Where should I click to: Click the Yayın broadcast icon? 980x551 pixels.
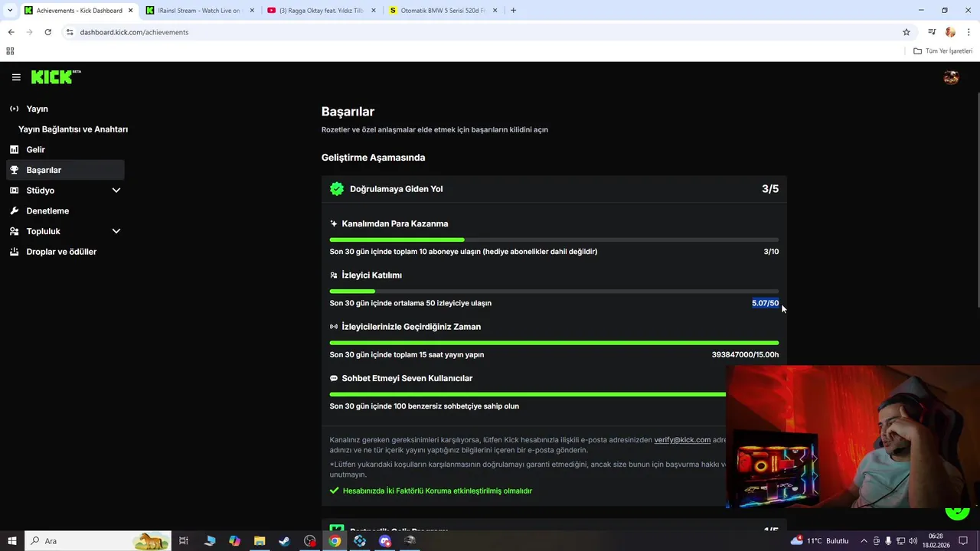click(14, 109)
